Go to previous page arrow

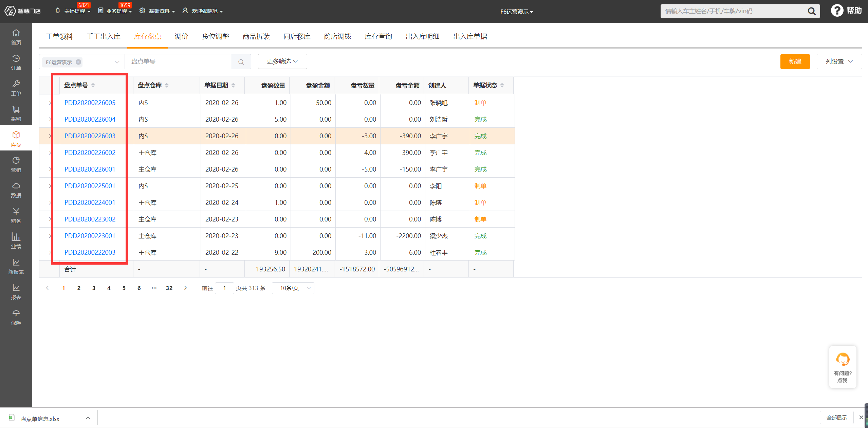pyautogui.click(x=47, y=288)
